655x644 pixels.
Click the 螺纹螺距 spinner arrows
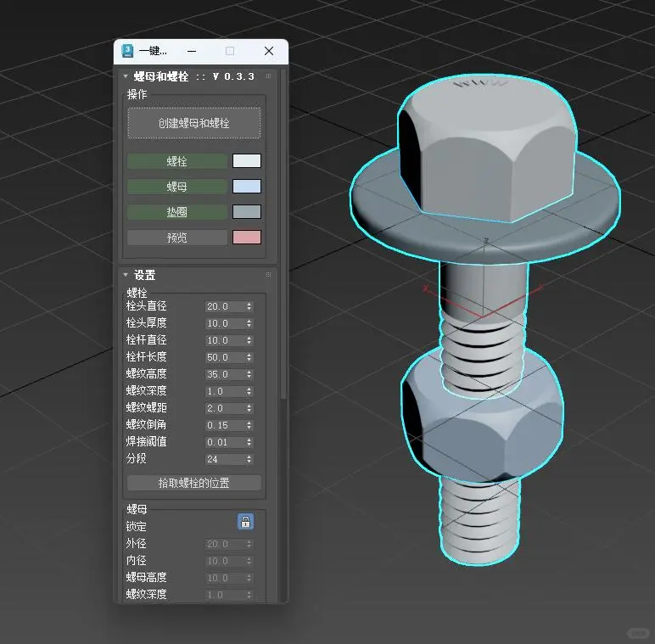pos(249,408)
